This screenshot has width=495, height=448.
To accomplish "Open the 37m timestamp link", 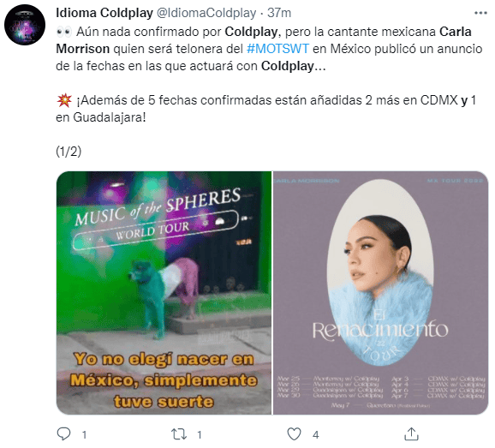I will (x=279, y=13).
